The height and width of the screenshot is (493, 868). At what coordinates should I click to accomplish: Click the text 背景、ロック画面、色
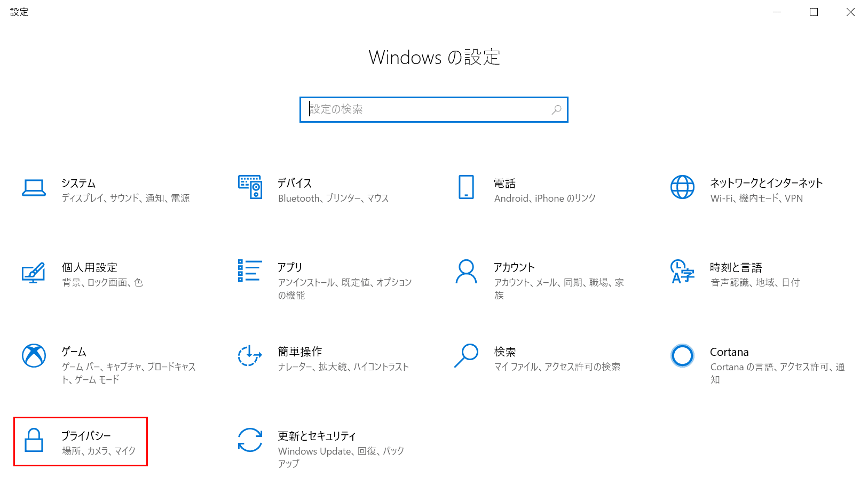pyautogui.click(x=102, y=282)
